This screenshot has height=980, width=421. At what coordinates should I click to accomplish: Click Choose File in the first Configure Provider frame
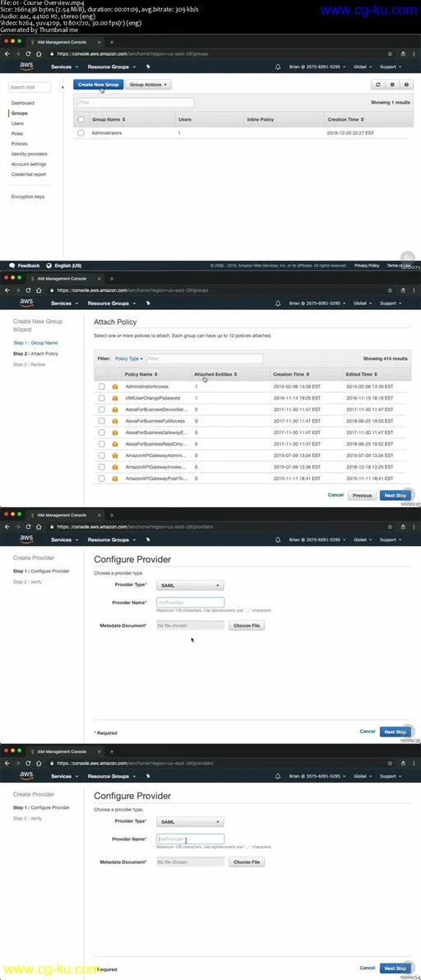[247, 625]
